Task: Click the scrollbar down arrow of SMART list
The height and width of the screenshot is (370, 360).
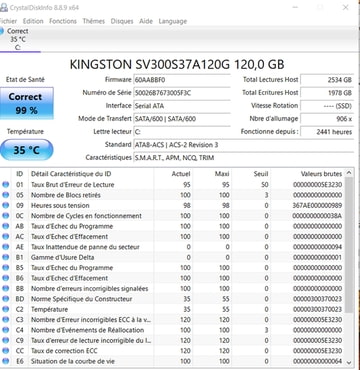Action: pyautogui.click(x=349, y=362)
